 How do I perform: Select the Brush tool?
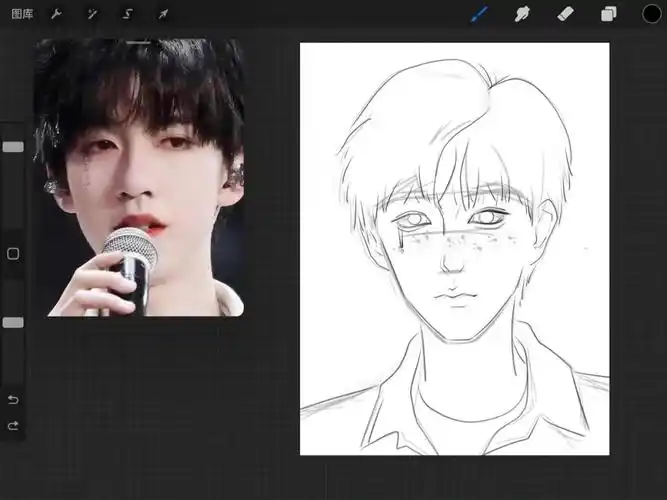(x=479, y=14)
